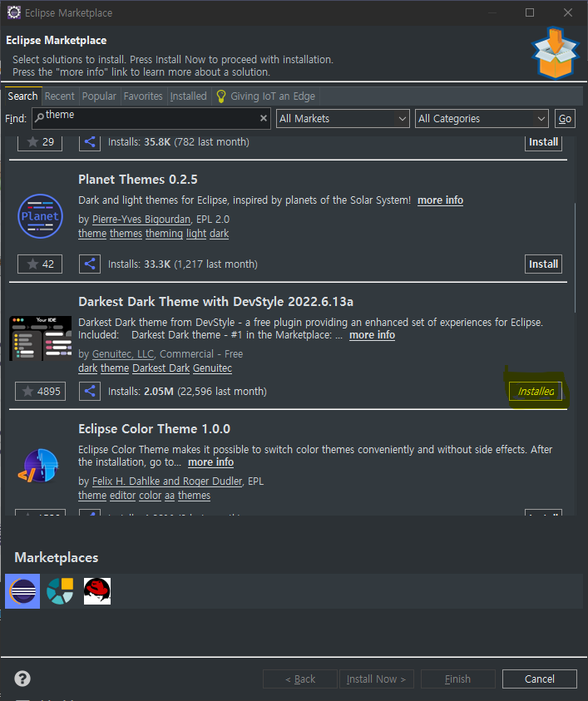
Task: Clear the search text with X
Action: coord(264,118)
